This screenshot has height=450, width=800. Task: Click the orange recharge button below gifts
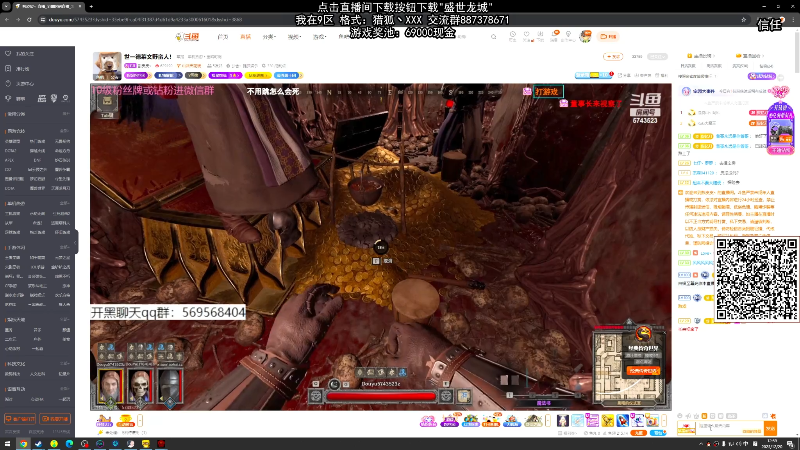pyautogui.click(x=639, y=433)
